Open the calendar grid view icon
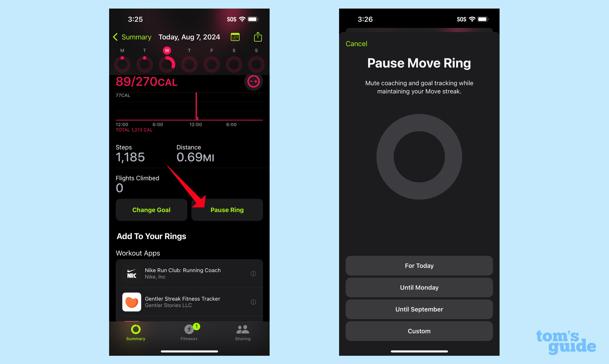Viewport: 609px width, 364px height. (235, 37)
